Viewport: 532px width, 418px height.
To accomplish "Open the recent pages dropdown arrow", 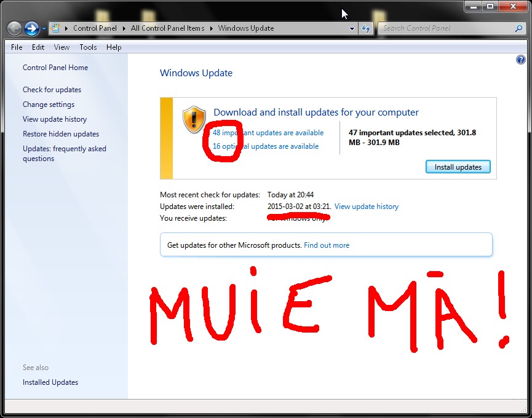I will pyautogui.click(x=44, y=29).
